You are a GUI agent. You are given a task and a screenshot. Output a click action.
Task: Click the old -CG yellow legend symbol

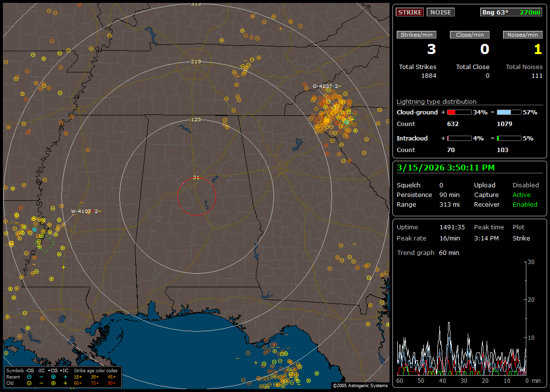(x=29, y=382)
